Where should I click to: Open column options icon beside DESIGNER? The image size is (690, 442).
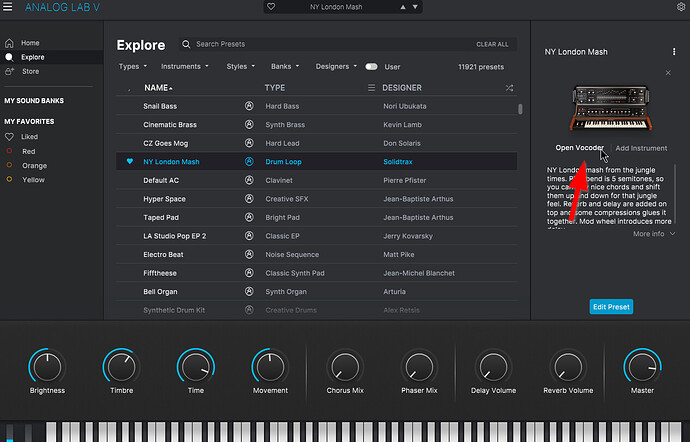coord(371,88)
